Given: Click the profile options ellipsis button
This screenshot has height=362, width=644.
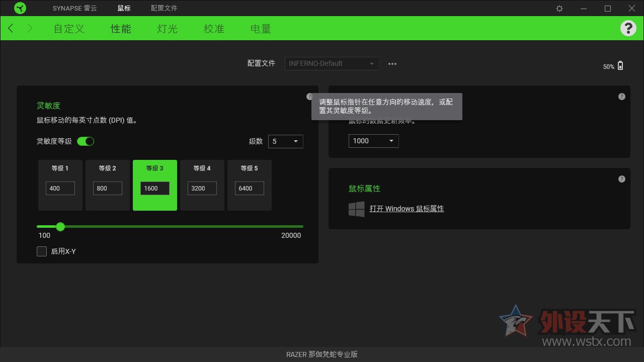Looking at the screenshot, I should (392, 63).
